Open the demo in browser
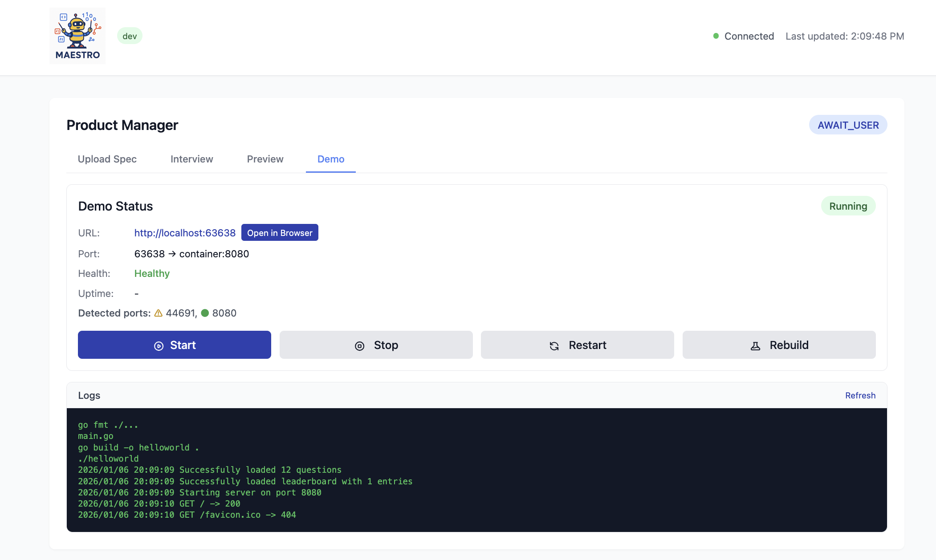 (x=280, y=232)
